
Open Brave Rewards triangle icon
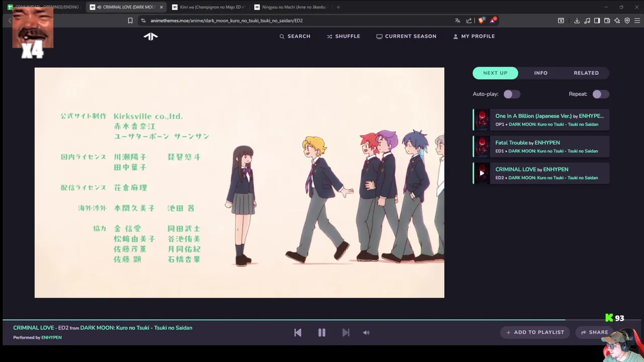coord(493,21)
